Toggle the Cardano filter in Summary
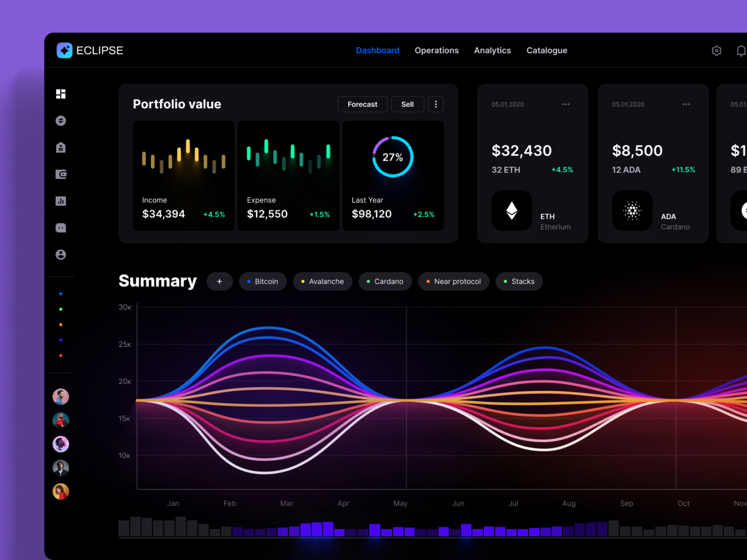This screenshot has height=560, width=747. 385,281
